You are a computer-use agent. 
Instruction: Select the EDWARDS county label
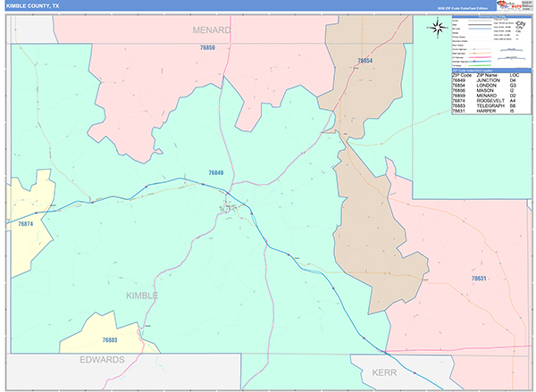[102, 360]
